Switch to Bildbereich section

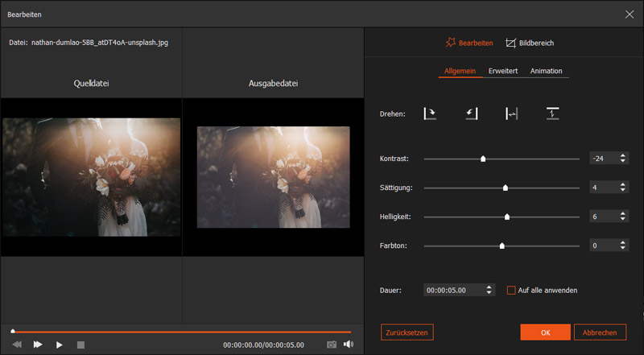click(530, 43)
